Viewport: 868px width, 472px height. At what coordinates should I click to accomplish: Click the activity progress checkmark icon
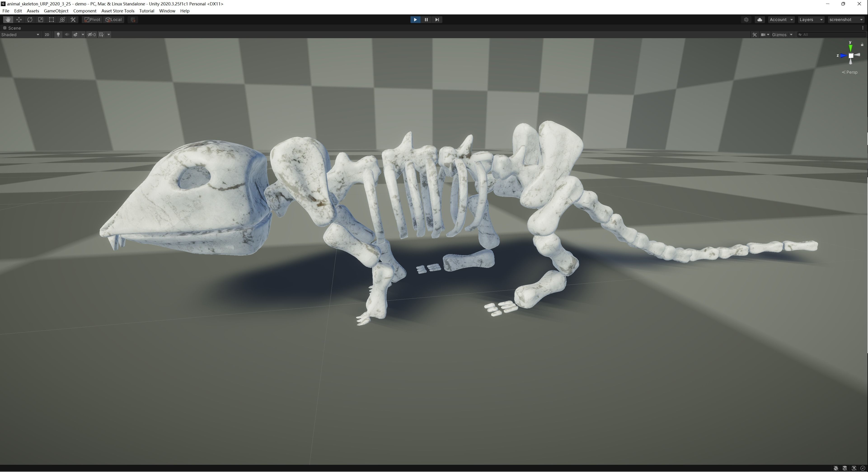coord(863,468)
